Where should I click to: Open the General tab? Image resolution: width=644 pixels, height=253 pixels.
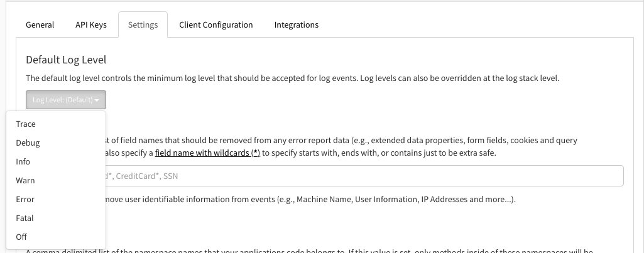[x=40, y=25]
